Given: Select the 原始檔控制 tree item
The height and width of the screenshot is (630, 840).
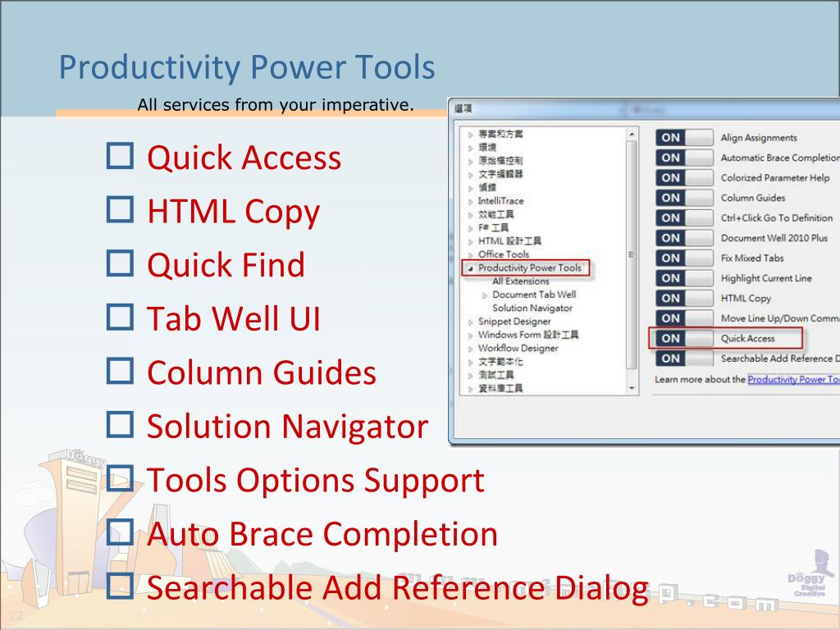Looking at the screenshot, I should click(500, 161).
